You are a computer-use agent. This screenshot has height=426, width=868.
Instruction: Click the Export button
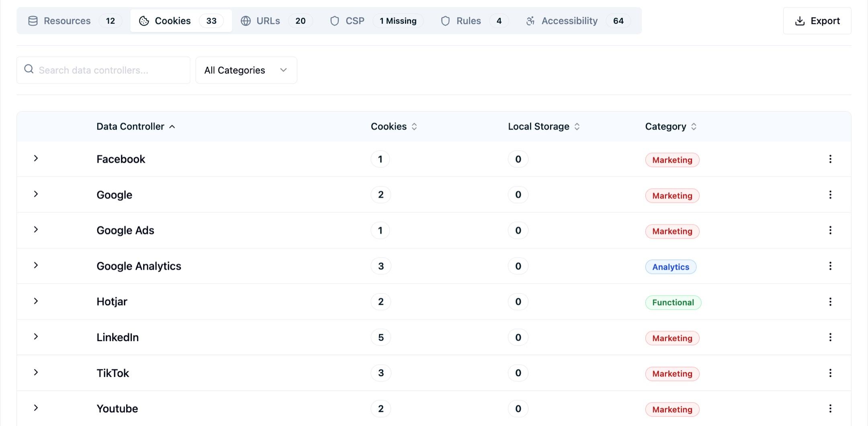click(817, 21)
